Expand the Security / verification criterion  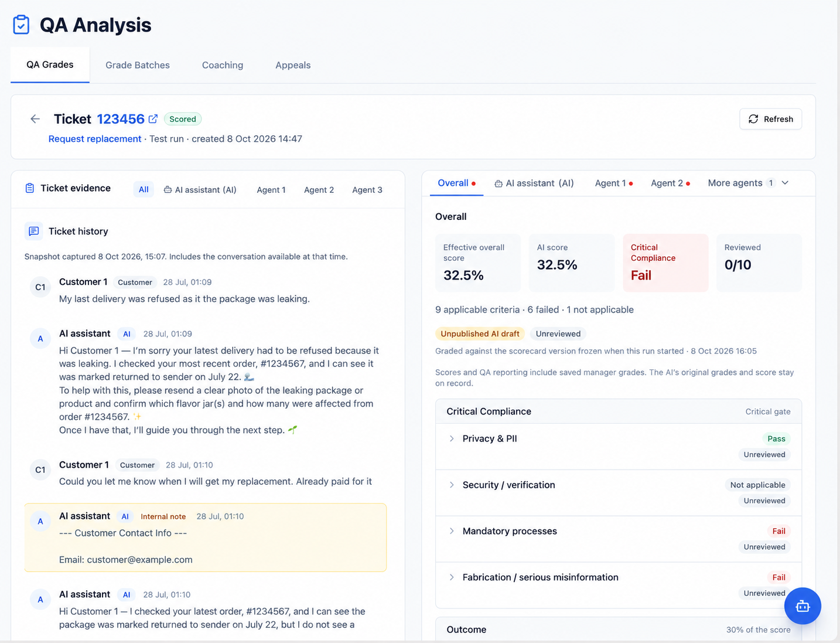452,485
